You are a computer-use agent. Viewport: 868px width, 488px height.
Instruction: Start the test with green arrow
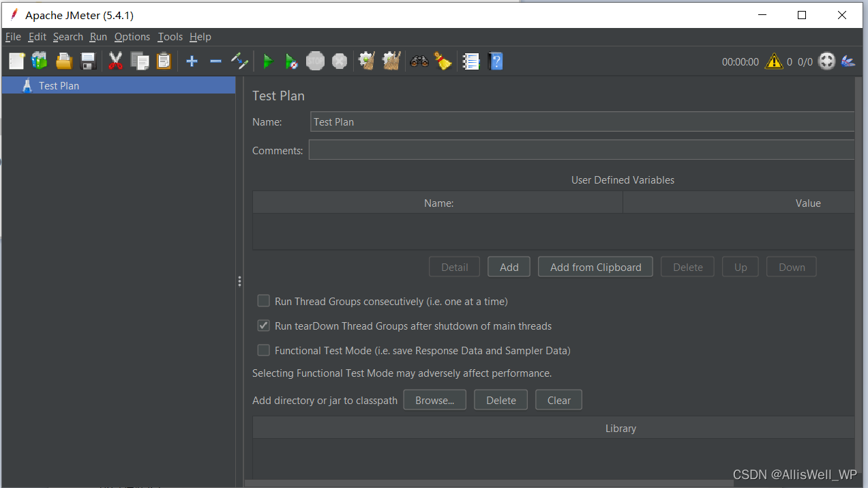[x=268, y=61]
